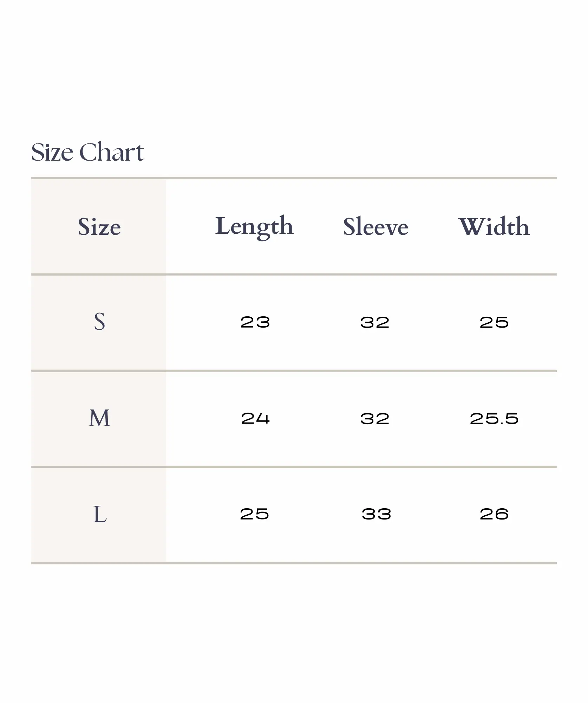Click the length value 24 for size M
Screen dimensions: 588x703
[x=255, y=418]
